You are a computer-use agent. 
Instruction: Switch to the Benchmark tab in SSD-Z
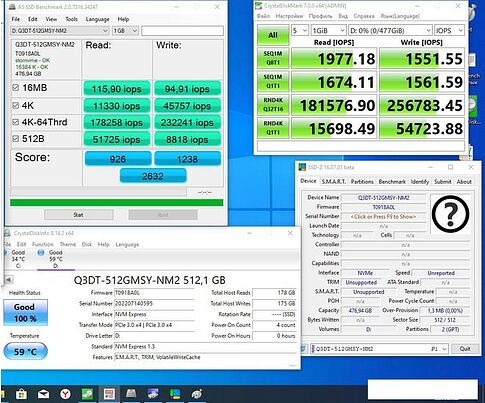point(392,182)
